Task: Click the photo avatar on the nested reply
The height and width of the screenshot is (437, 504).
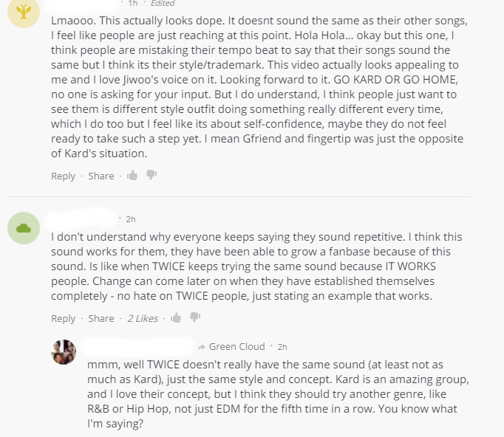Action: click(x=64, y=352)
